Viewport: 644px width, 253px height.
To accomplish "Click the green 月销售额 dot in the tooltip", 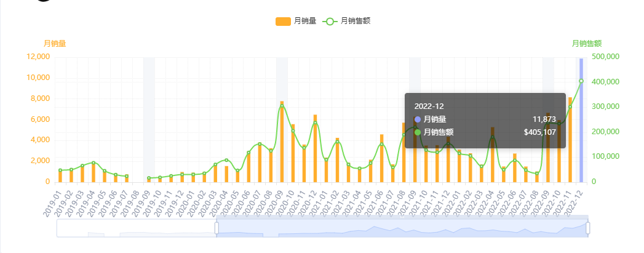I will click(418, 132).
